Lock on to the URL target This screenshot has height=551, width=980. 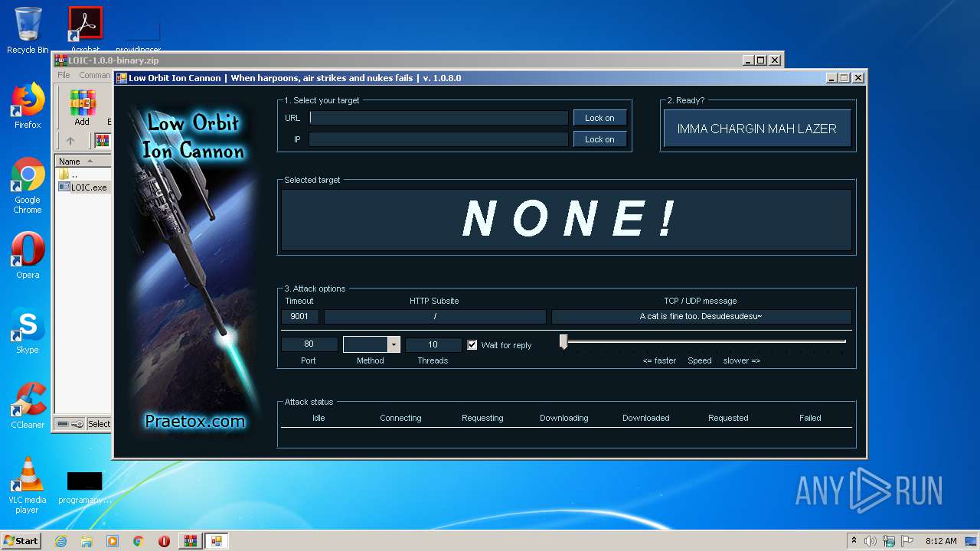tap(599, 118)
